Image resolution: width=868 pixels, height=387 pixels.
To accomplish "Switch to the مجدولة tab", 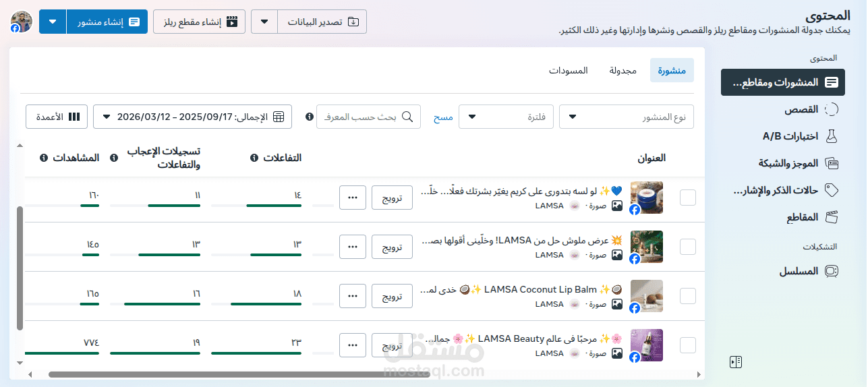I will [623, 70].
